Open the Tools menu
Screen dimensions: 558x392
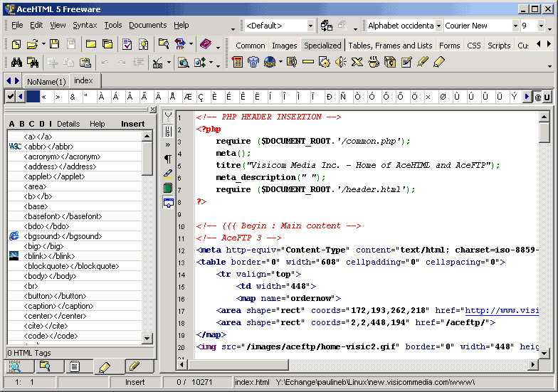(x=112, y=26)
